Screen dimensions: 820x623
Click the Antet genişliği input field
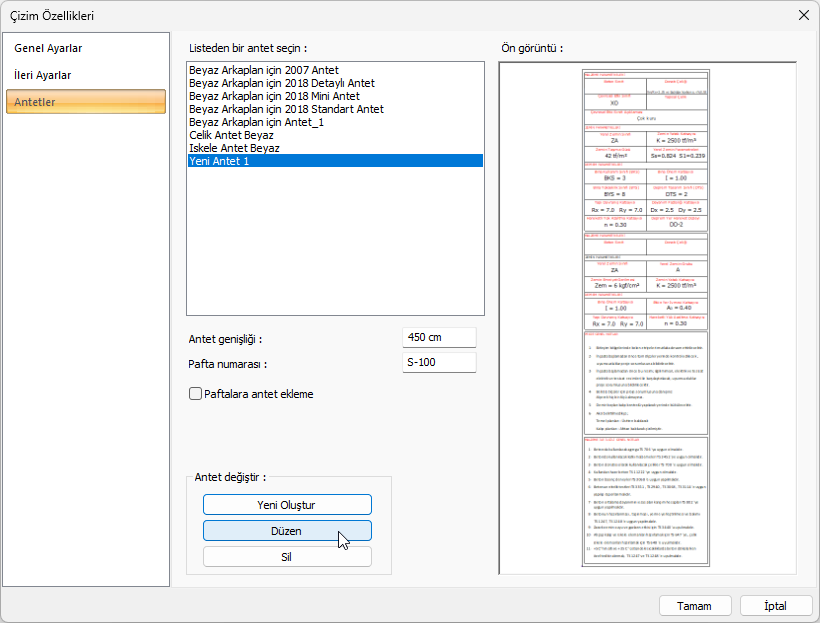tap(439, 338)
